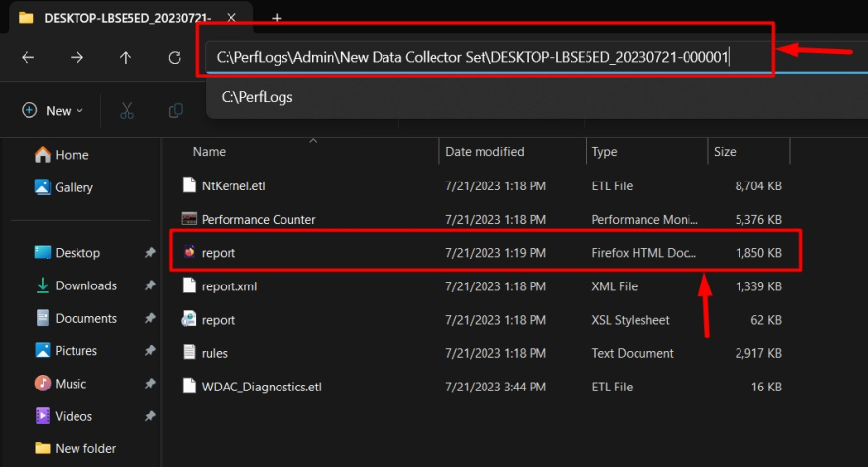Select the Performance Counter file
Viewport: 868px width, 467px height.
[x=258, y=219]
